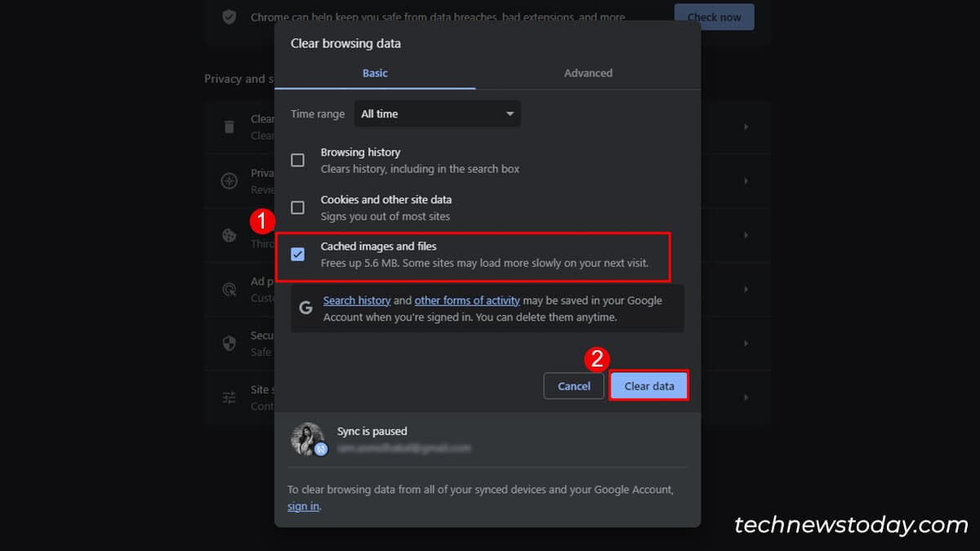
Task: Click the Ad privacy icon
Action: click(x=229, y=289)
